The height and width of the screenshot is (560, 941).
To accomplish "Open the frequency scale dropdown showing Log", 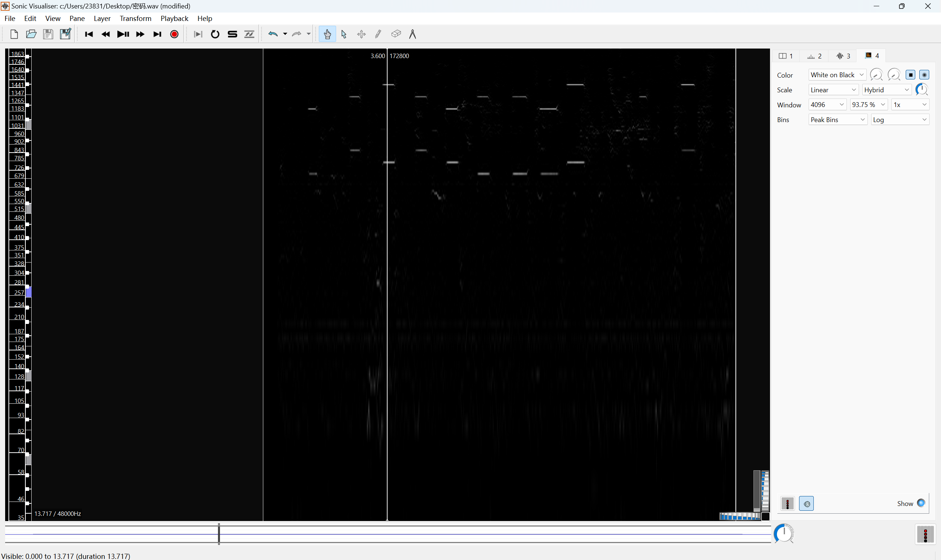I will click(900, 120).
